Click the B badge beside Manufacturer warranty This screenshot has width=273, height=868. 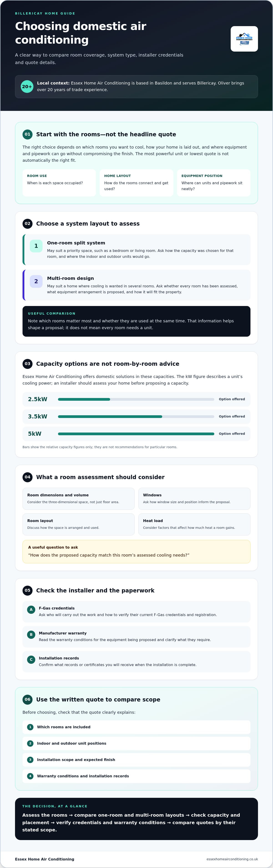click(31, 634)
